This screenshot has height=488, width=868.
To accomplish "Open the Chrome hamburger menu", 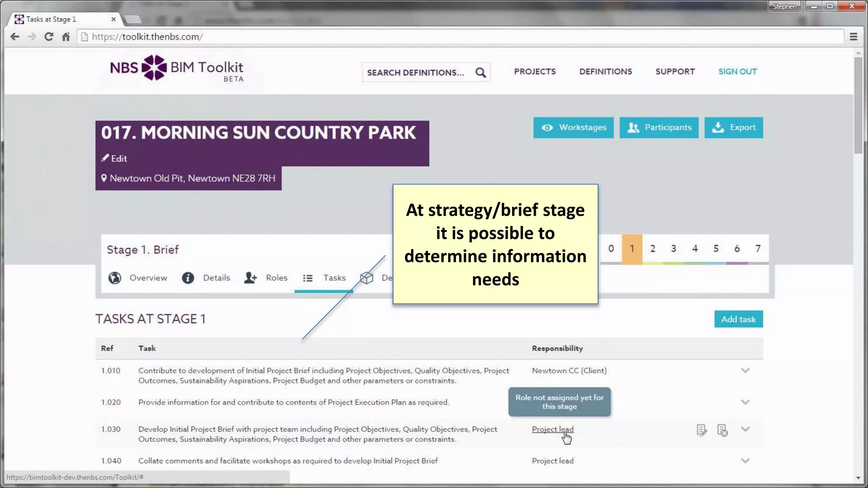I will (x=854, y=37).
